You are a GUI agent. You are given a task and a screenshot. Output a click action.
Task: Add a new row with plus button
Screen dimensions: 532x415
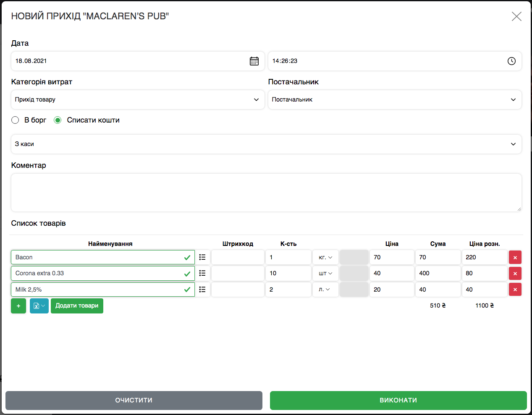18,306
